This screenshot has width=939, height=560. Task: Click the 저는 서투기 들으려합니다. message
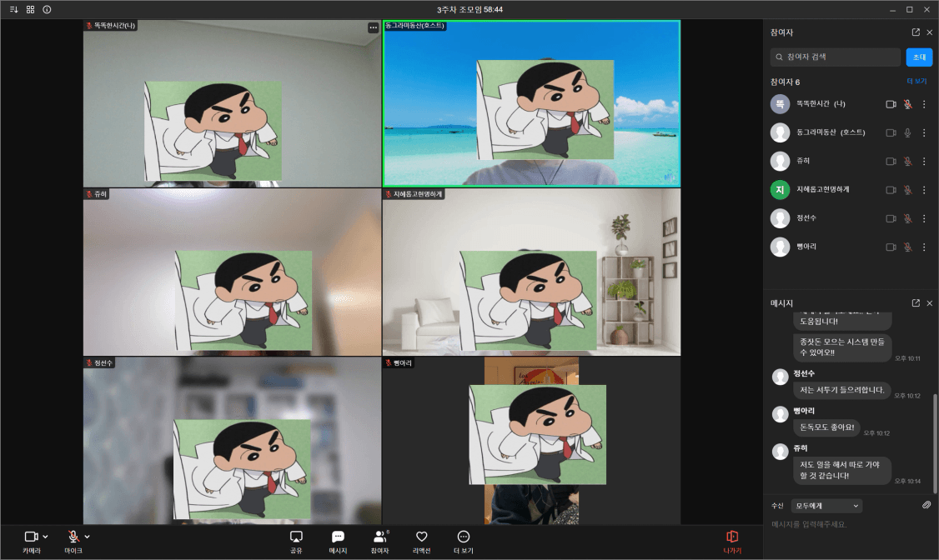coord(842,390)
